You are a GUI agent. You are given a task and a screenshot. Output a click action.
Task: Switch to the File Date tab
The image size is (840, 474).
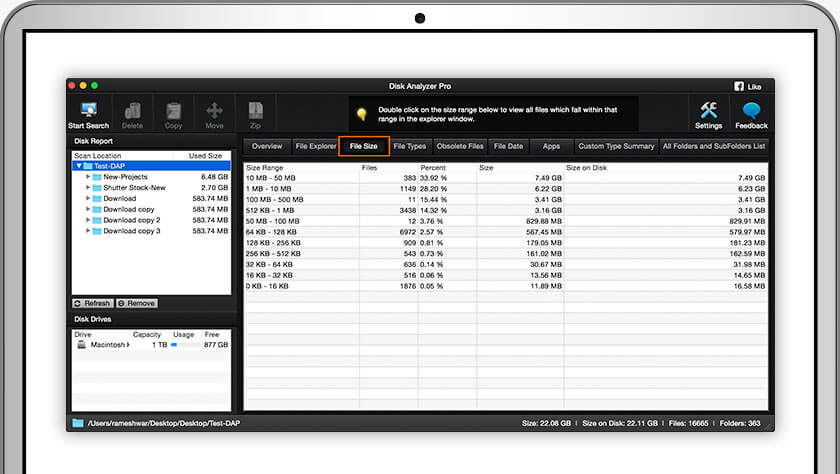click(x=508, y=146)
